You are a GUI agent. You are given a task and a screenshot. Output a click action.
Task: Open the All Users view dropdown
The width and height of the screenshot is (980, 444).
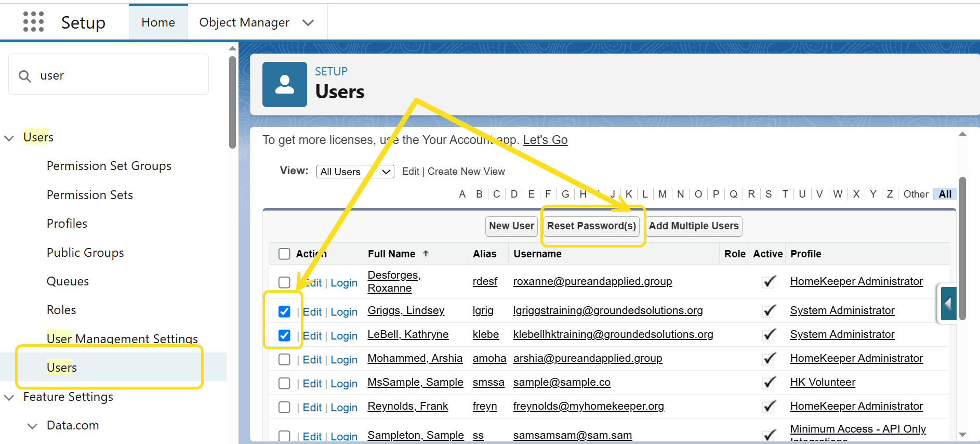pyautogui.click(x=355, y=172)
